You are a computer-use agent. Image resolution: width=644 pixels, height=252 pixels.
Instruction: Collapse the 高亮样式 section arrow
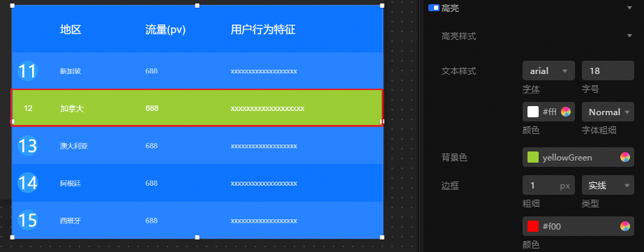point(629,36)
